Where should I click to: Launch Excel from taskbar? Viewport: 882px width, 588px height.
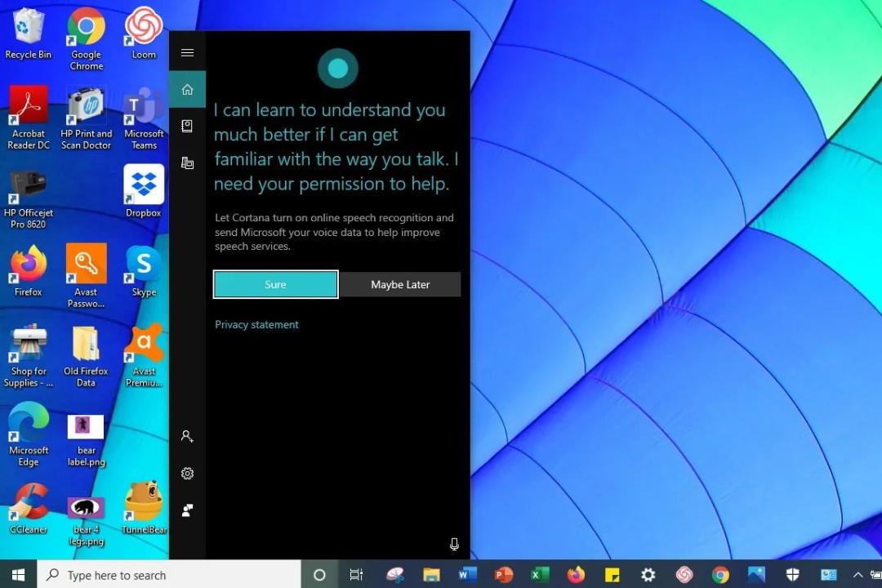point(540,574)
